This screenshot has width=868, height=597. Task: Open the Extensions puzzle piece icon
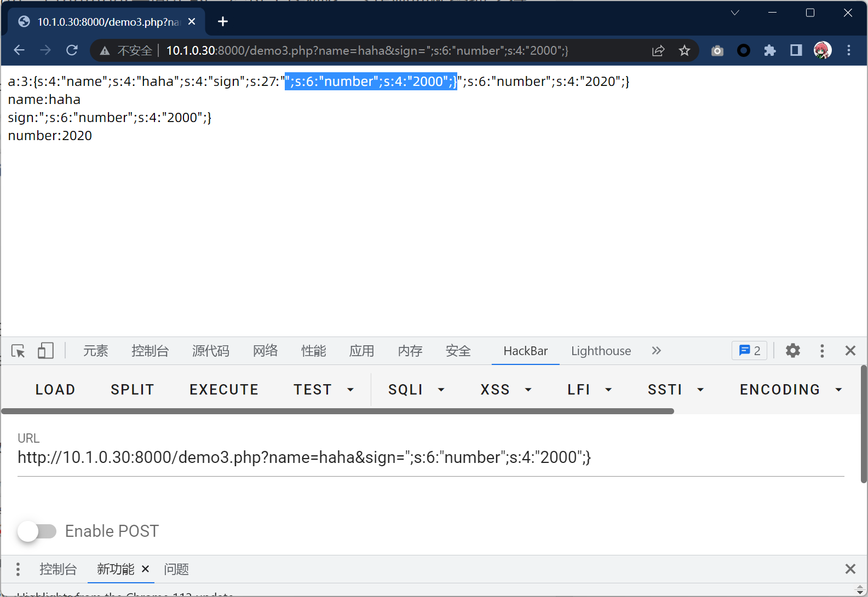click(x=769, y=51)
